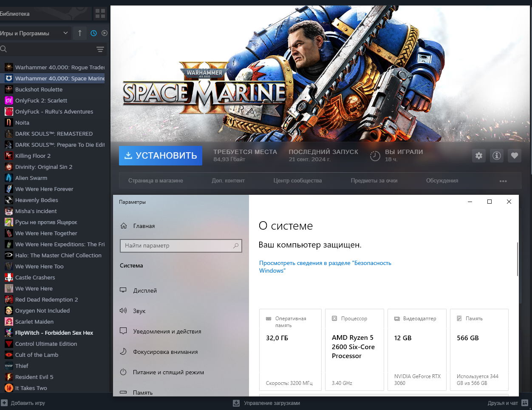Switch library to grid view icon
Viewport: 532px width, 410px height.
click(100, 14)
